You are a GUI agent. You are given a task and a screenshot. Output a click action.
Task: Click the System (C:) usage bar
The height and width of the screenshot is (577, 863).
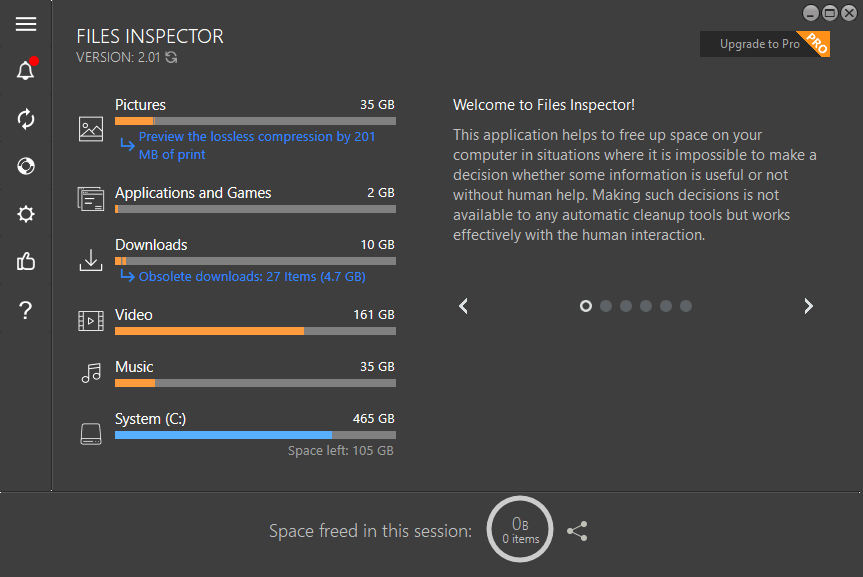255,435
